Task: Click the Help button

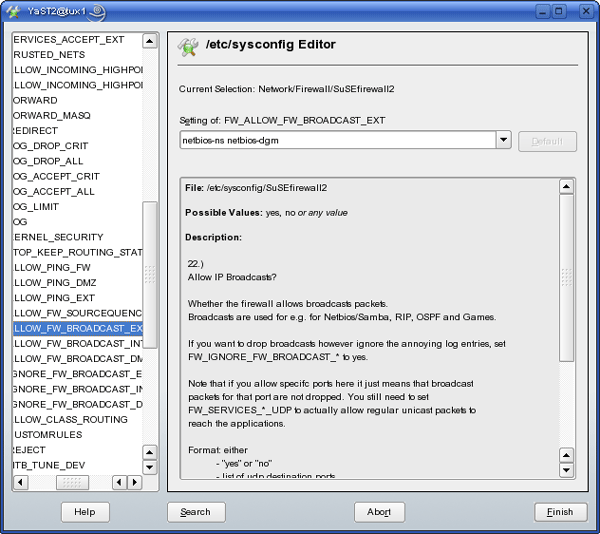Action: pyautogui.click(x=85, y=512)
